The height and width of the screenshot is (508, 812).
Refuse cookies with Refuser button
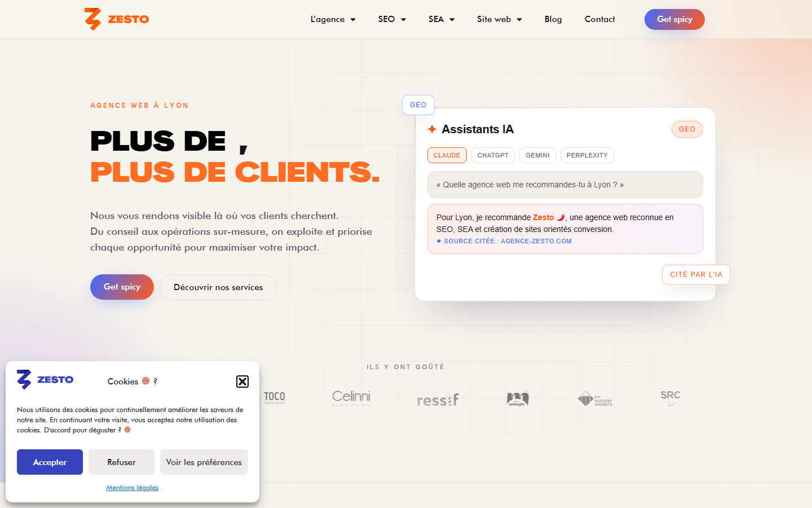(121, 462)
